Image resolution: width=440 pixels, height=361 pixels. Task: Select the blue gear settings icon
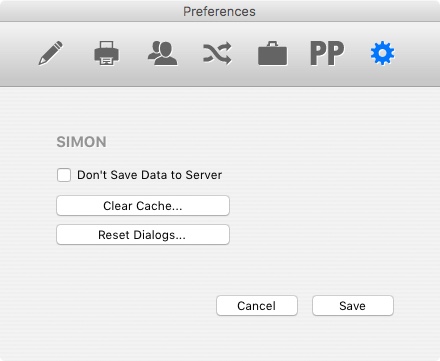tap(382, 53)
